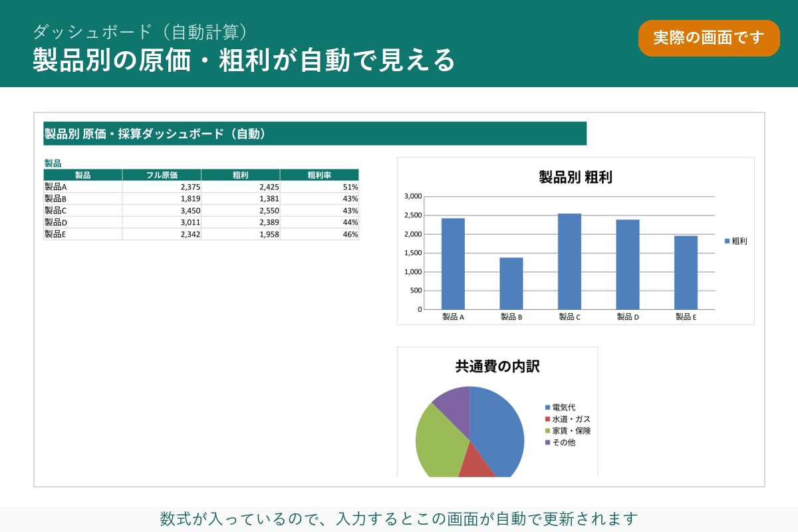
Task: Click the 製品 E bar in the chart
Action: (x=686, y=273)
